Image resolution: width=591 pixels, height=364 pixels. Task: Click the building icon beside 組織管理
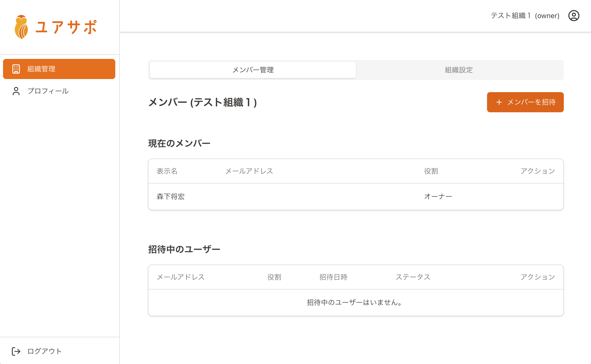16,69
